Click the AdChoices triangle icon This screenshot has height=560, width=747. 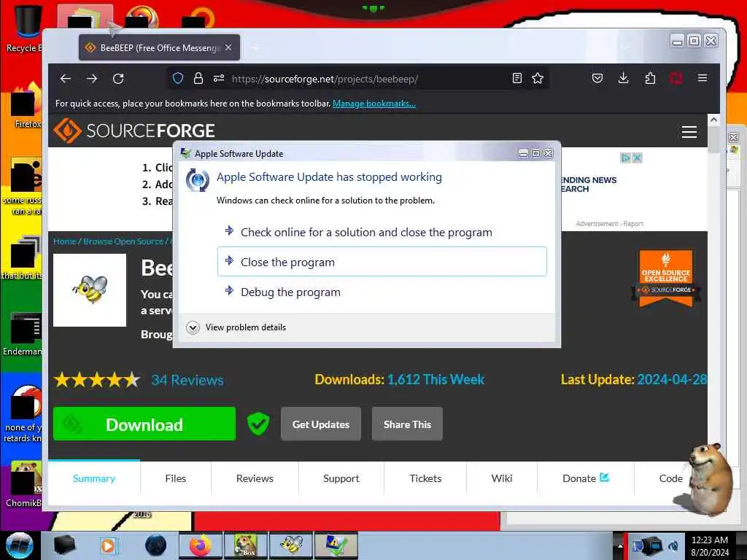coord(625,158)
